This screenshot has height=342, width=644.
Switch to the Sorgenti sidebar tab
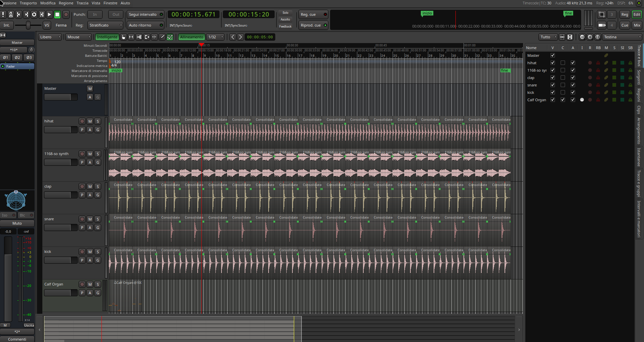[639, 77]
